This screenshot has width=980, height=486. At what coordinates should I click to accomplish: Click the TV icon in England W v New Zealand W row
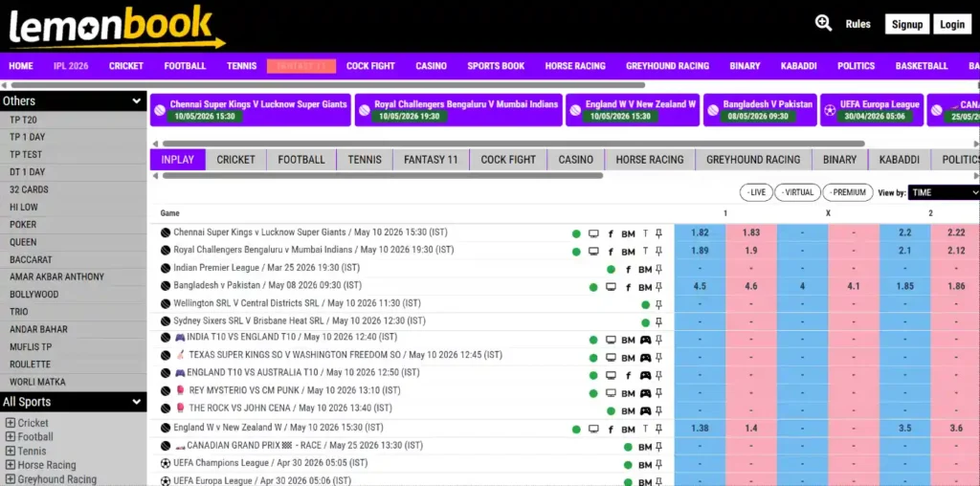click(x=593, y=430)
